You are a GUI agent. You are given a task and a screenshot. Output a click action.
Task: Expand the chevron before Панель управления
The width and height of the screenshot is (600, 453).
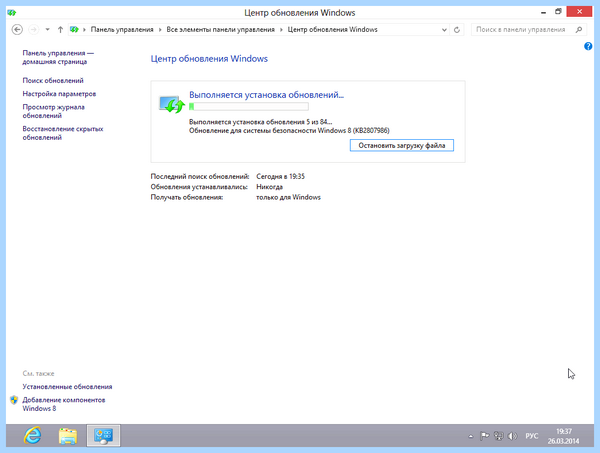point(84,29)
